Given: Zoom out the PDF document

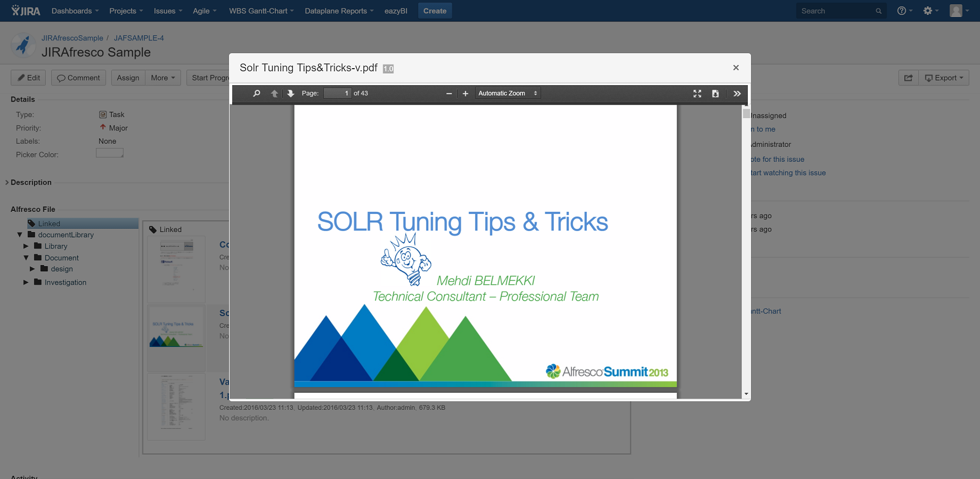Looking at the screenshot, I should (x=449, y=94).
